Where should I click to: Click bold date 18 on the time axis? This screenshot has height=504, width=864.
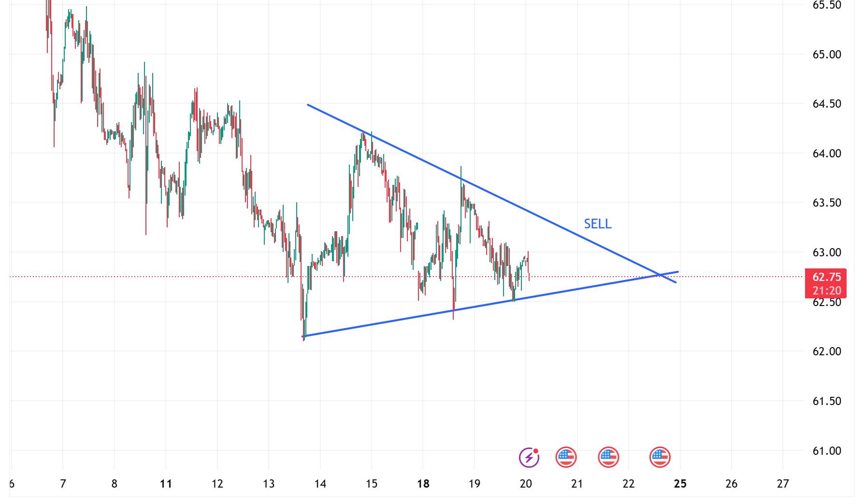pos(423,484)
